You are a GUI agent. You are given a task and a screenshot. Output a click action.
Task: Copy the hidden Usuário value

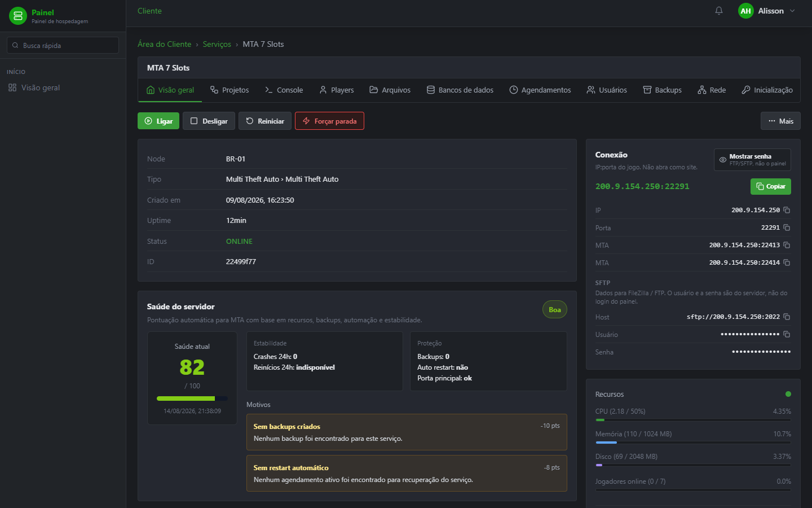pos(787,334)
